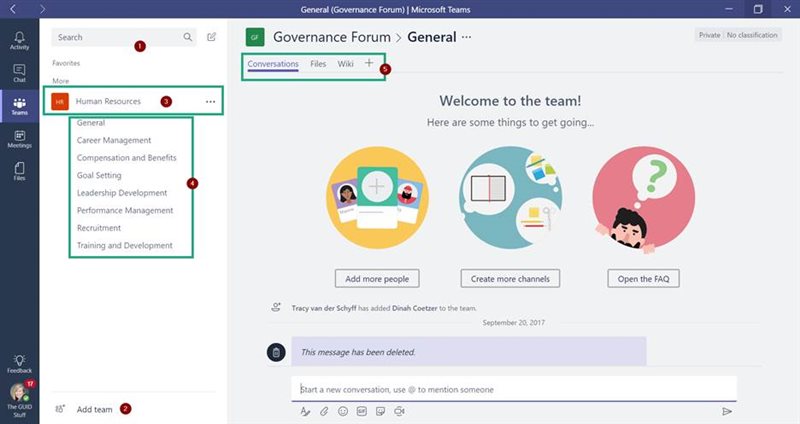Click the deleted message bubble
This screenshot has height=424, width=800.
coord(468,352)
